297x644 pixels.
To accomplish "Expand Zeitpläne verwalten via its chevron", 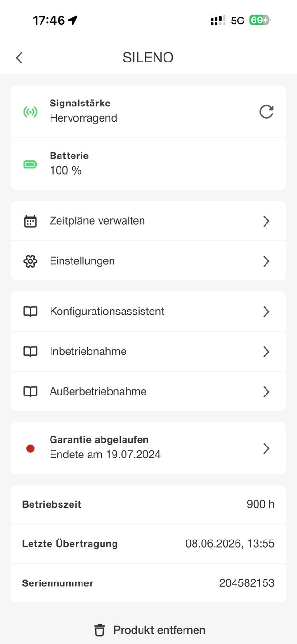I will click(266, 221).
